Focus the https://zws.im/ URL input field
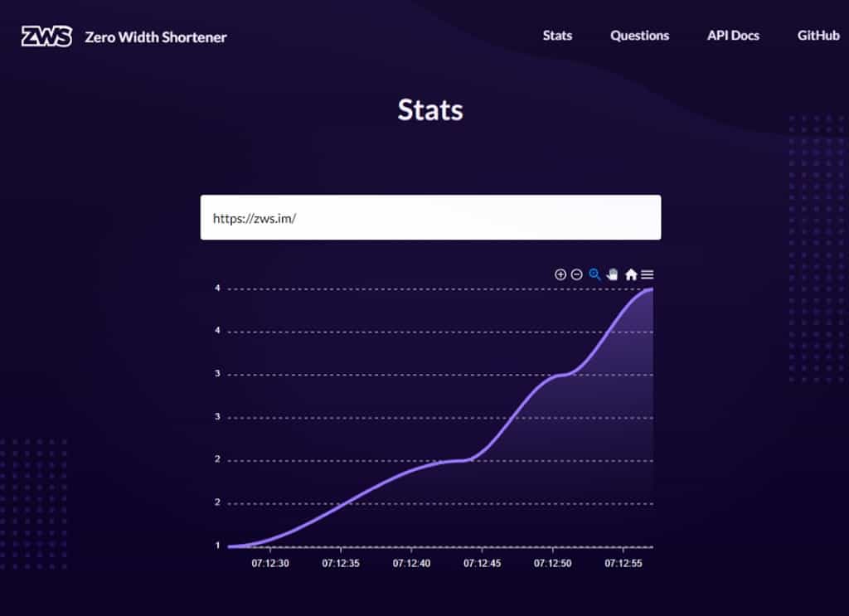 [430, 217]
